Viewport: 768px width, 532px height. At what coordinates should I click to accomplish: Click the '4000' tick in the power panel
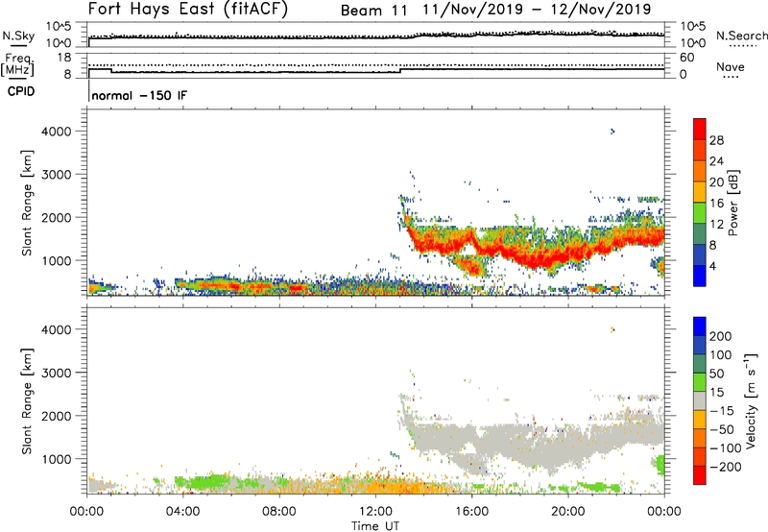tap(56, 131)
